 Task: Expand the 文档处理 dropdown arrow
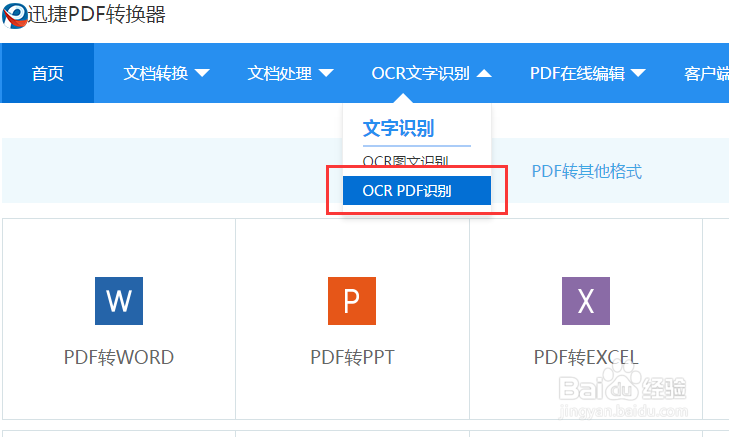pyautogui.click(x=326, y=73)
